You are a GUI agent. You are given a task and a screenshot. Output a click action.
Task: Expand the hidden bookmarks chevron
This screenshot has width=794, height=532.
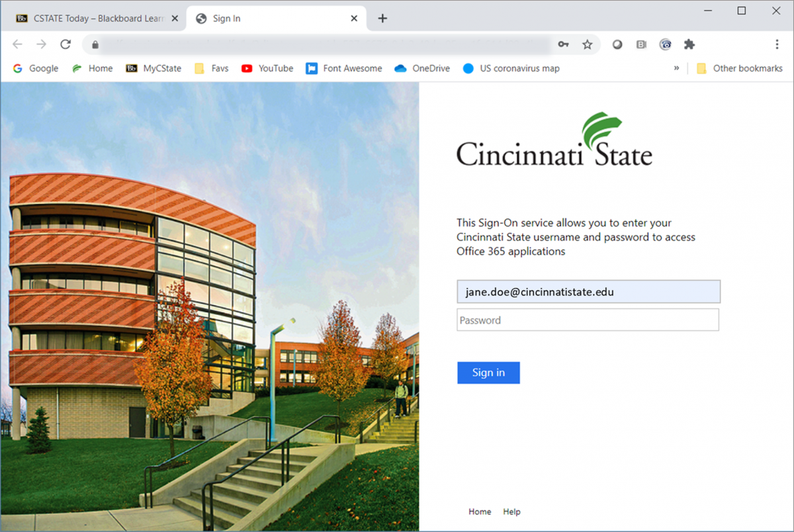676,68
